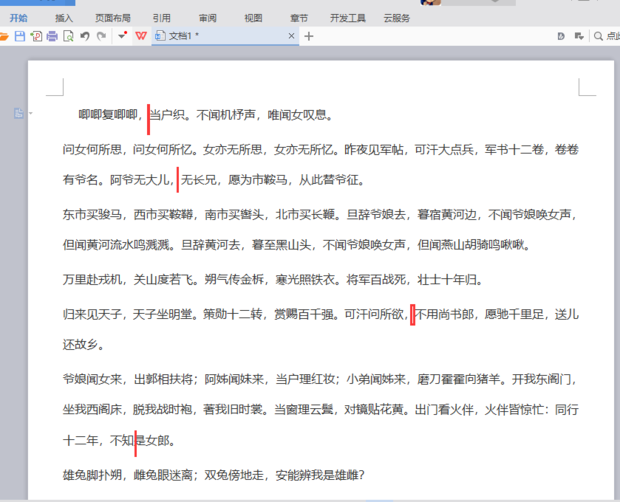Click the text 当户织

167,115
